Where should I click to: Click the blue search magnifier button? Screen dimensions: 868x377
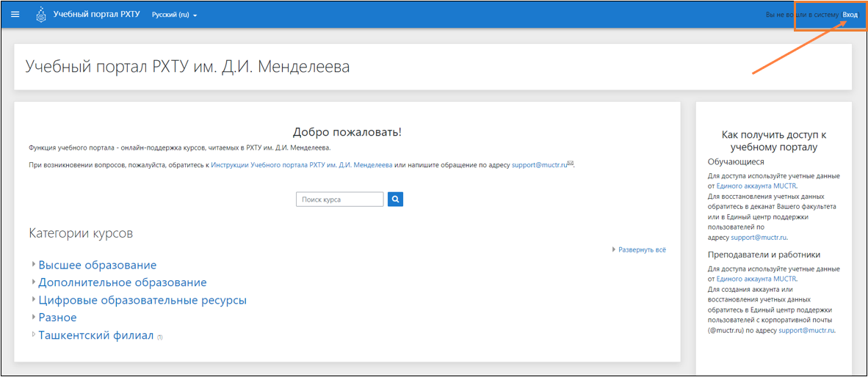click(x=395, y=199)
